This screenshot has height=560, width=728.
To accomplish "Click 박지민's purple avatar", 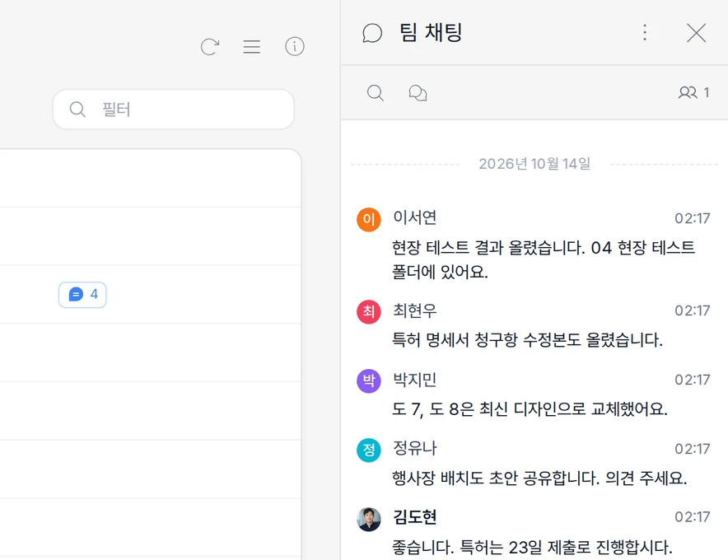I will pyautogui.click(x=369, y=380).
